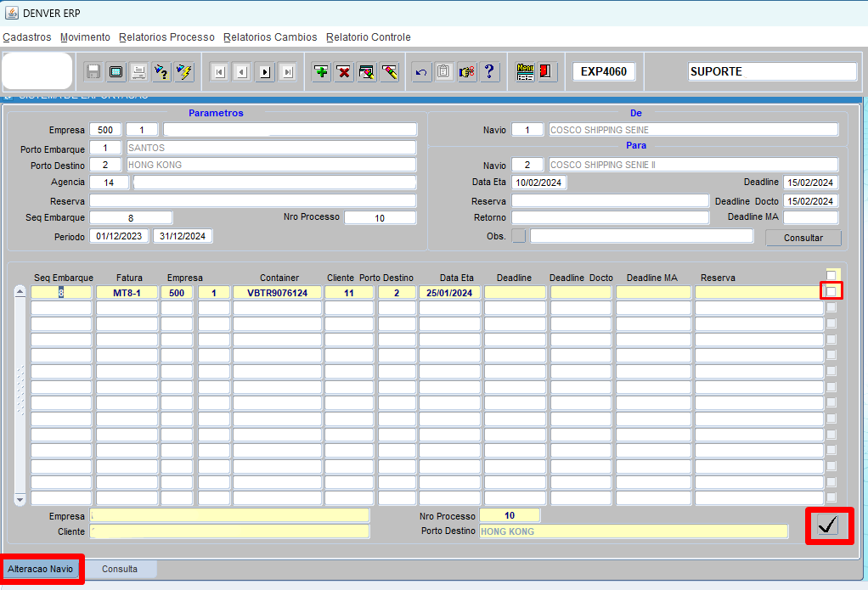
Task: Click the duplicate record pencil window icon
Action: [x=366, y=72]
